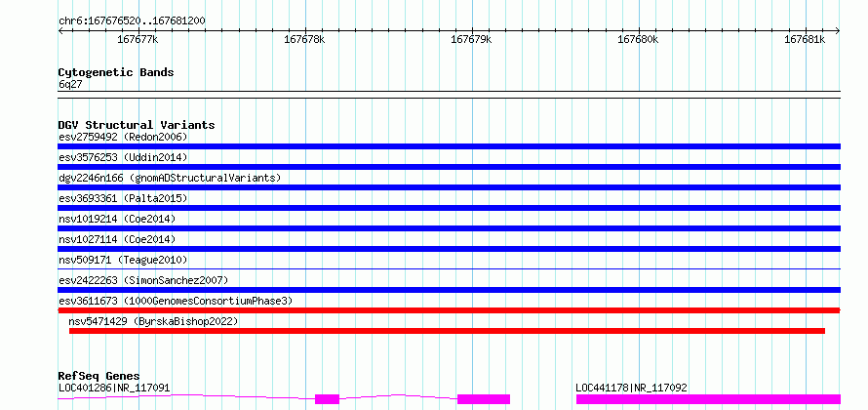Click the dgv2246n166 (gnomADStructuralVariants) label
868x410 pixels.
pyautogui.click(x=170, y=178)
